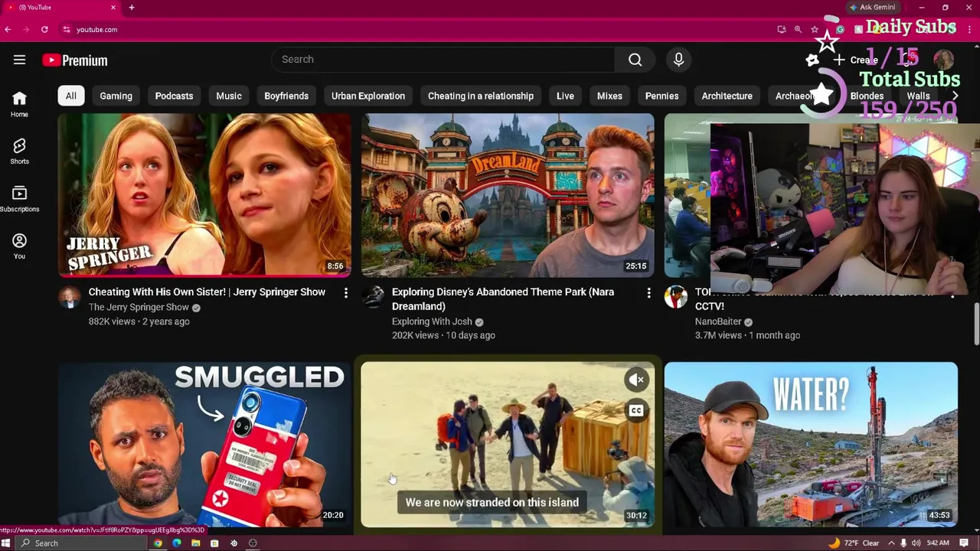The image size is (980, 551).
Task: Show hidden system tray icons
Action: pos(891,543)
